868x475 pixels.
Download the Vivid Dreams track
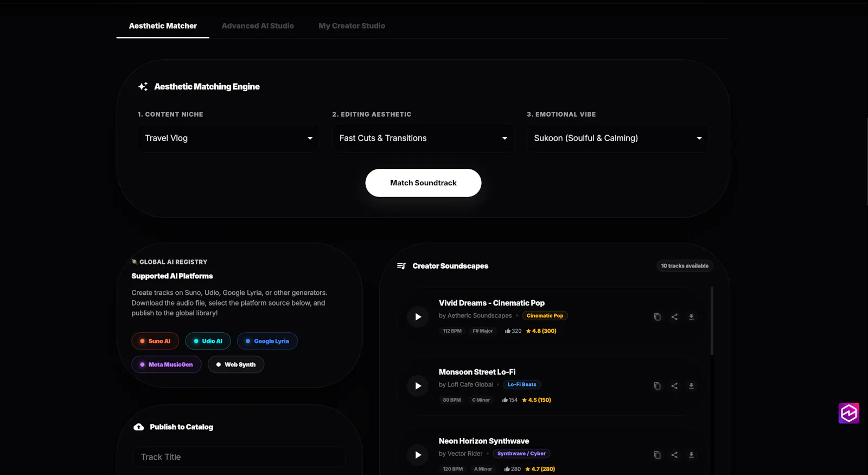[691, 316]
